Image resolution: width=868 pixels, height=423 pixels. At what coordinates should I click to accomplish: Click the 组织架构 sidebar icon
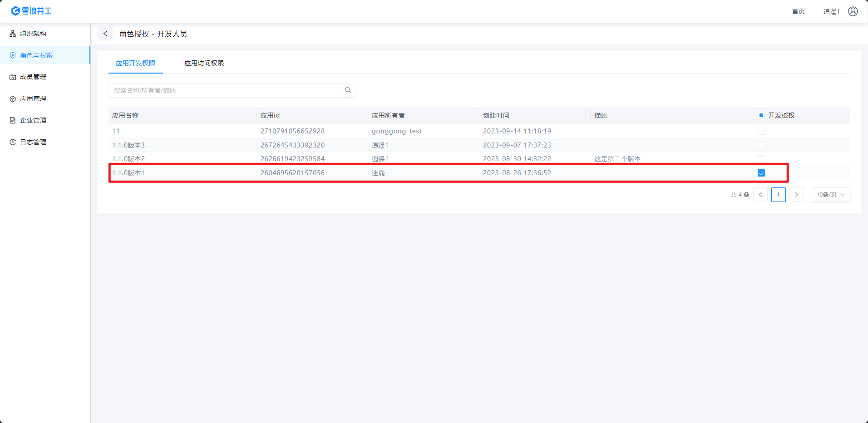(13, 34)
